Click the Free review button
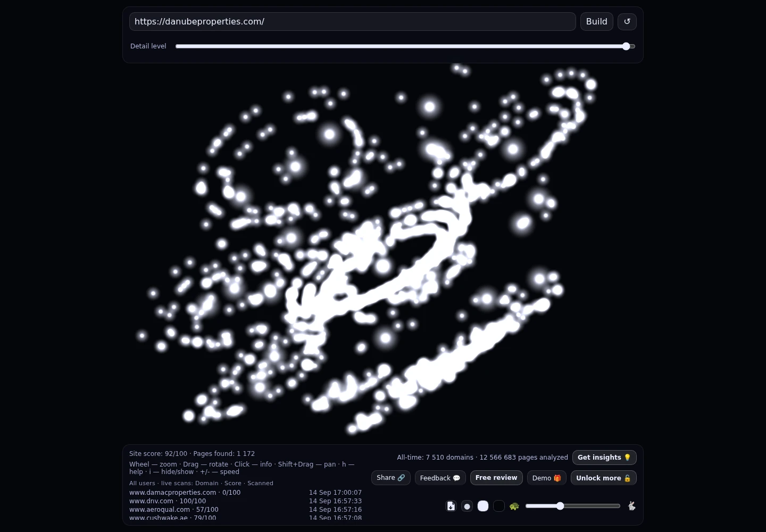Image resolution: width=766 pixels, height=532 pixels. click(x=496, y=478)
